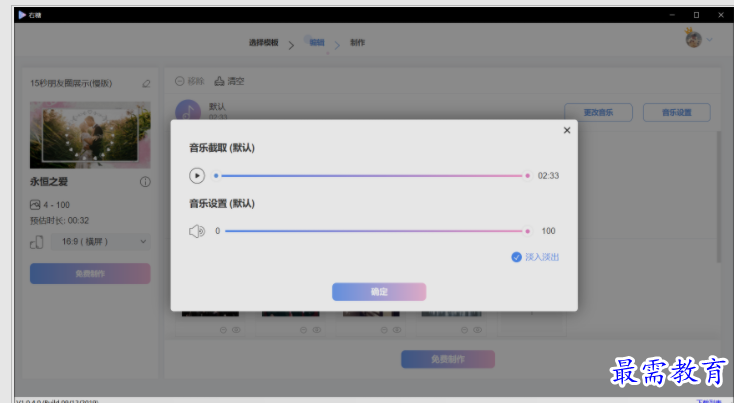Toggle eye icon under third photo card

[x=397, y=330]
